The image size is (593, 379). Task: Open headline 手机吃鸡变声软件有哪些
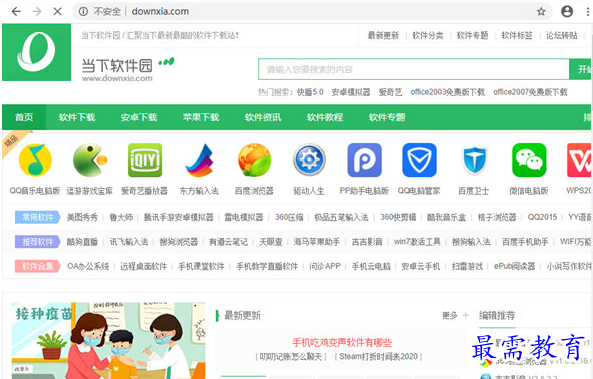click(342, 343)
